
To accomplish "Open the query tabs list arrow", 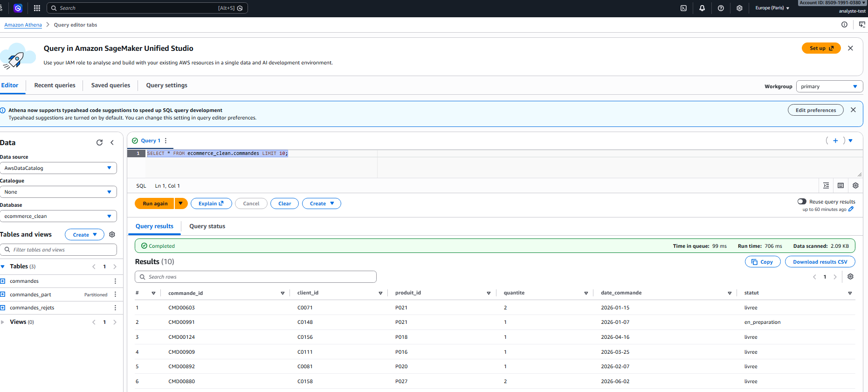I will pyautogui.click(x=850, y=140).
